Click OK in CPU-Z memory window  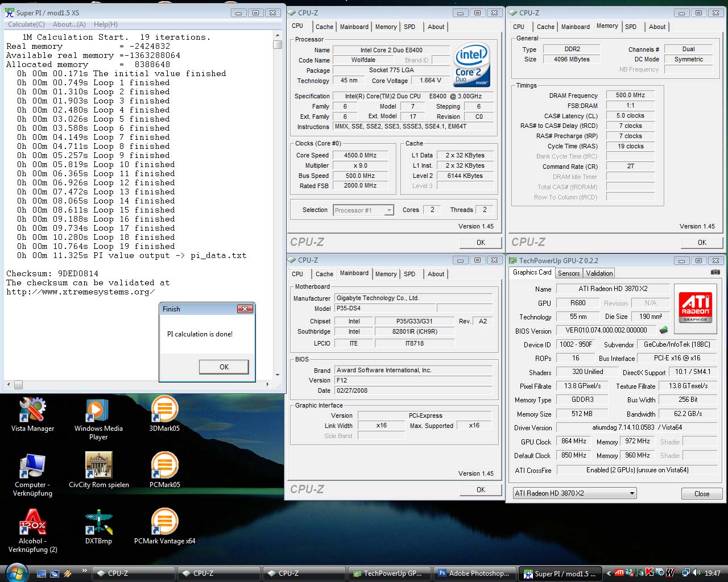(x=702, y=242)
